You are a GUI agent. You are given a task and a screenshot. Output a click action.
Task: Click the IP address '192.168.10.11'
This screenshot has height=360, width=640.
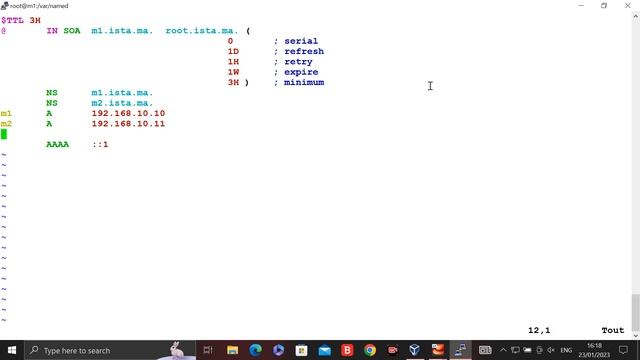(128, 124)
